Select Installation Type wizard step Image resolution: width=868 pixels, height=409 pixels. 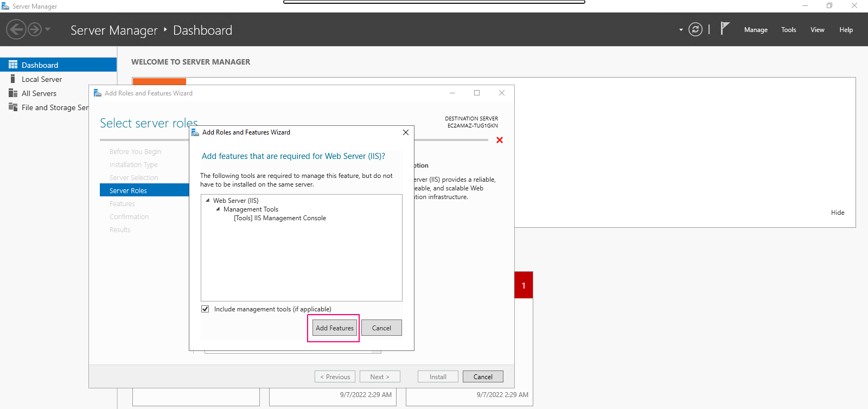click(133, 165)
